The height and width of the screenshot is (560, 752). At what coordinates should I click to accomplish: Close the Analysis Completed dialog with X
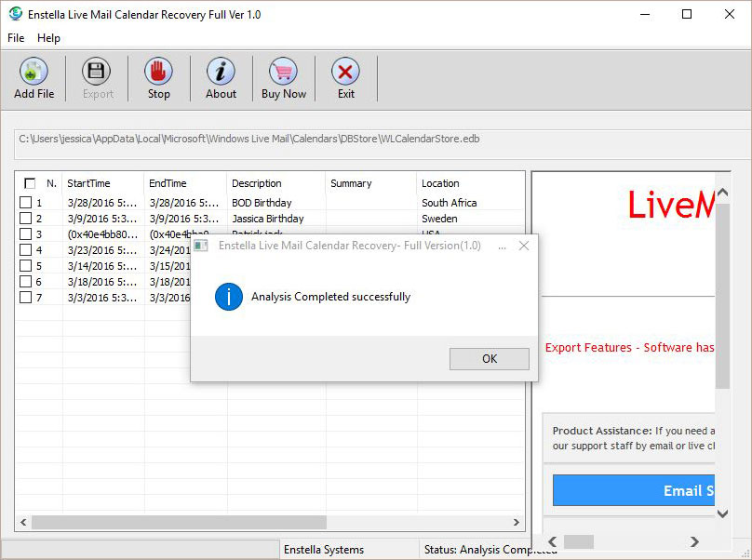click(x=524, y=247)
